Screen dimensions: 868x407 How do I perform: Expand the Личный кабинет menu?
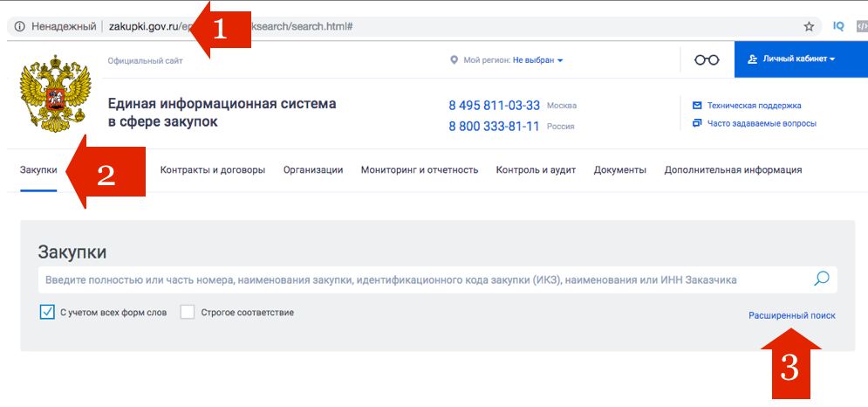[801, 59]
